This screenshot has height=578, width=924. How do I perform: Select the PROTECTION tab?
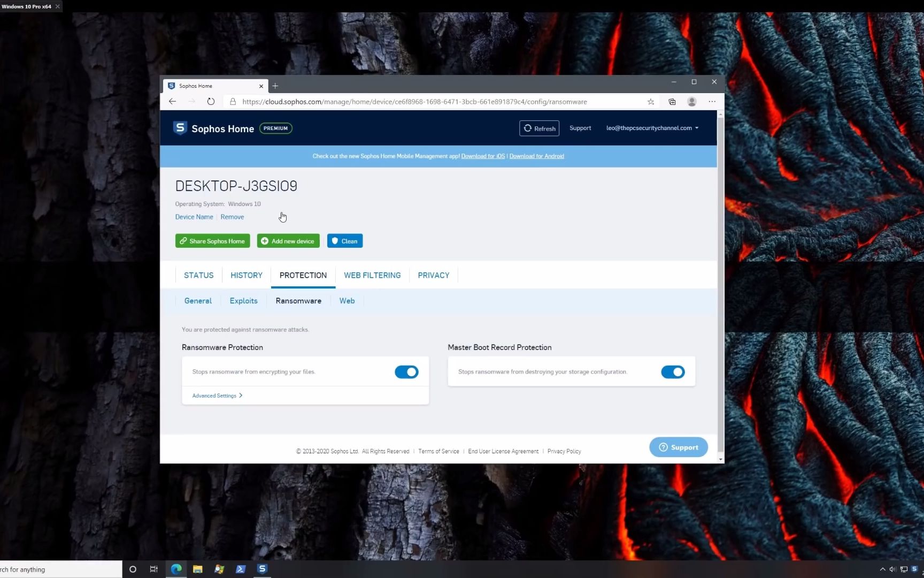(x=303, y=275)
